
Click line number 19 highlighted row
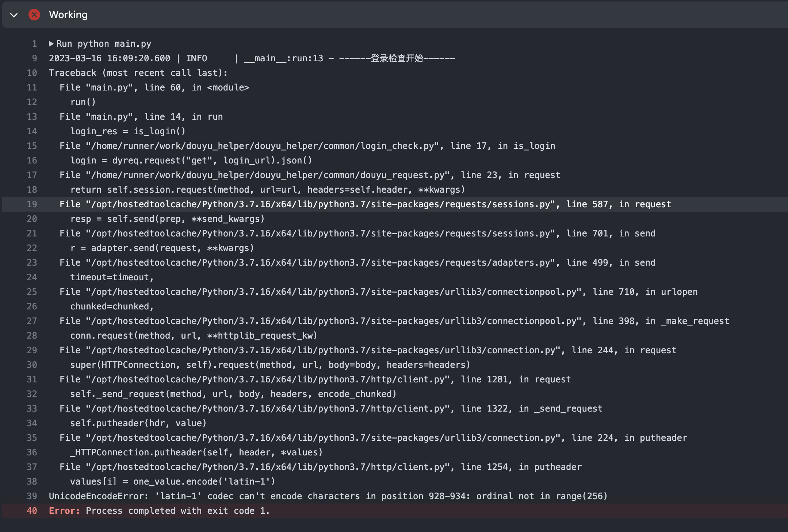point(32,204)
